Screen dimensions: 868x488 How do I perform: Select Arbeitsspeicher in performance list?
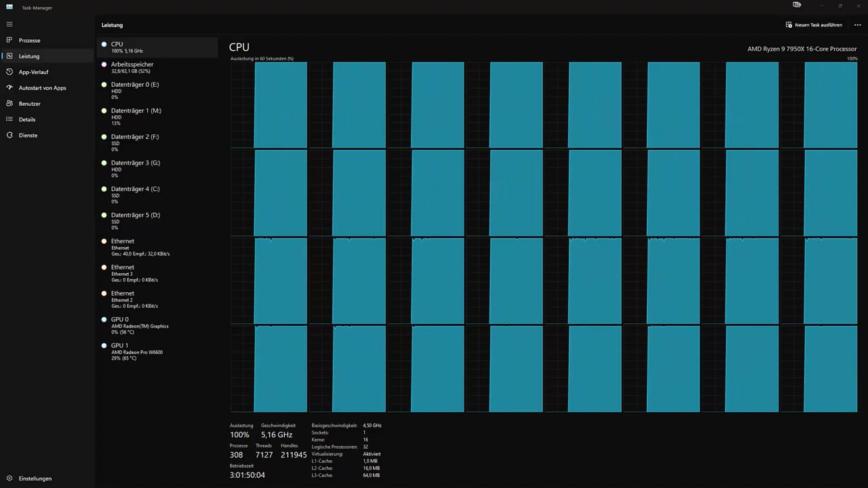pyautogui.click(x=157, y=67)
